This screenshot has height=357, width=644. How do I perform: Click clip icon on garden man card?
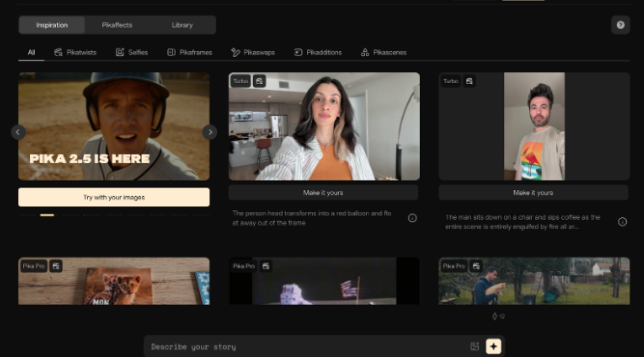pyautogui.click(x=476, y=266)
